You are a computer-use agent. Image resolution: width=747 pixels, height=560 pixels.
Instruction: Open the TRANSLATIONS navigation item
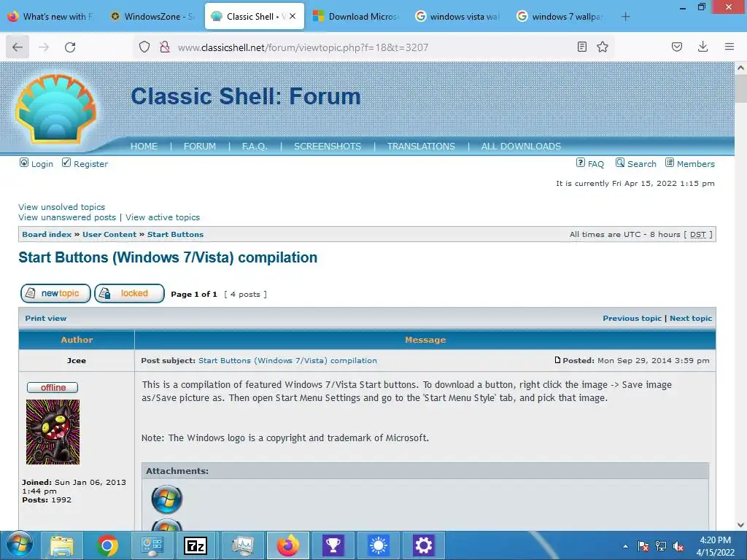pyautogui.click(x=421, y=146)
